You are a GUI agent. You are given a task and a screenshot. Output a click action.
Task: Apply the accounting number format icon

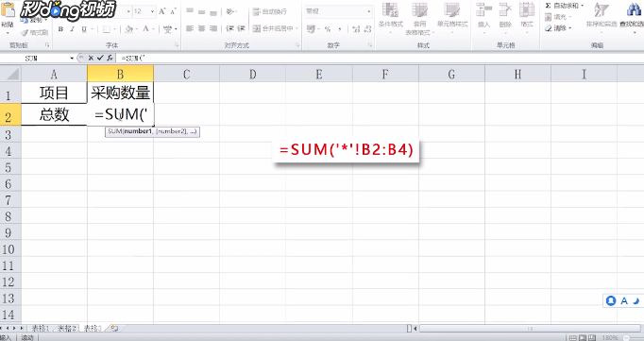[x=311, y=28]
